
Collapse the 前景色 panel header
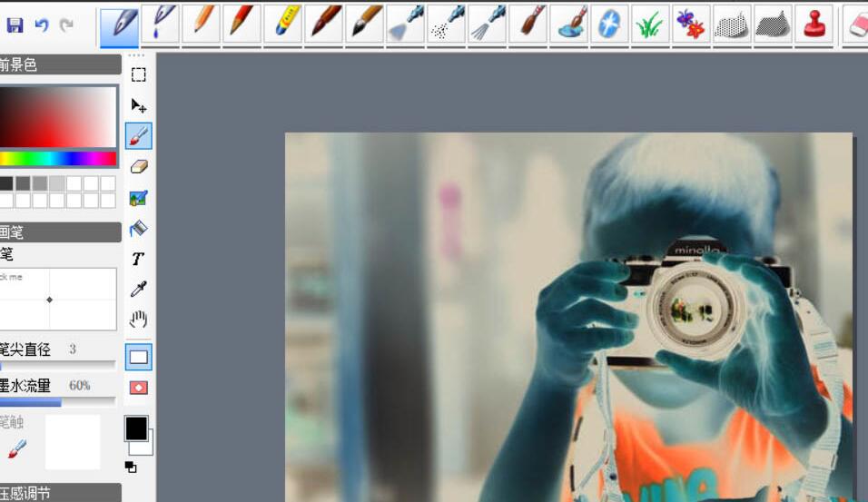[x=60, y=64]
